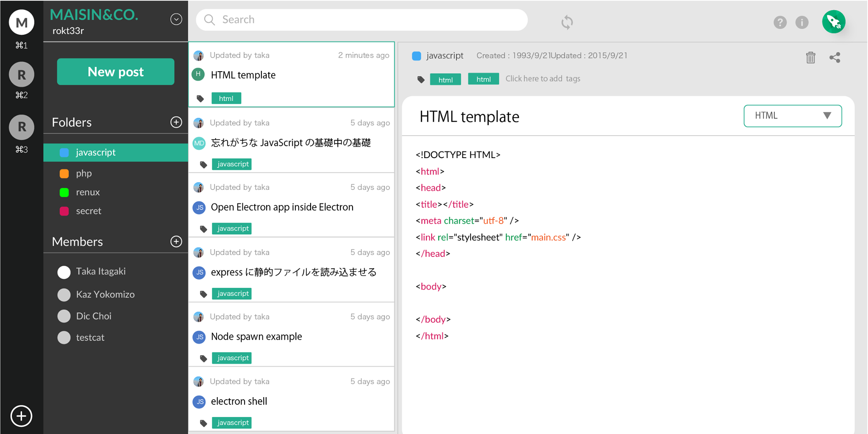This screenshot has height=434, width=868.
Task: Switch to second team R (⌘2)
Action: [22, 75]
